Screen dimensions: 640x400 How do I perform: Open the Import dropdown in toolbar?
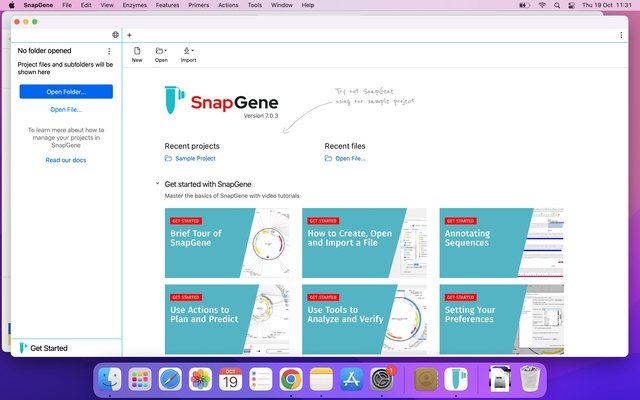(188, 54)
